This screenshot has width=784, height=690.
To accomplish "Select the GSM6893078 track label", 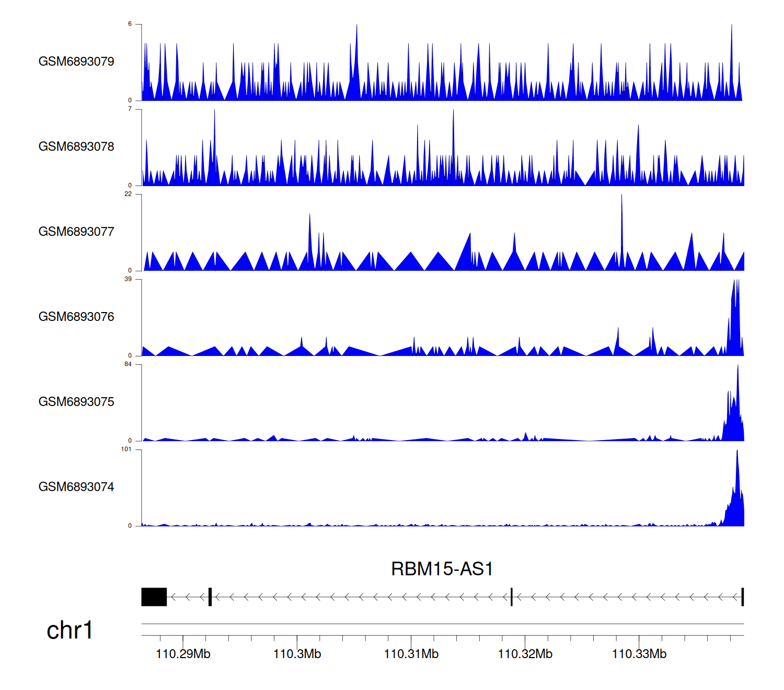I will [x=76, y=147].
